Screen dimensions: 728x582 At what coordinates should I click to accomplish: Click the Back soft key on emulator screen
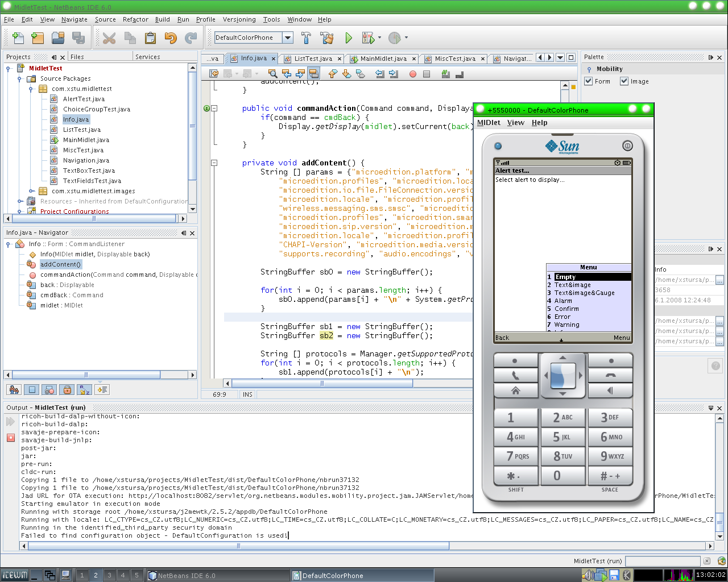502,338
